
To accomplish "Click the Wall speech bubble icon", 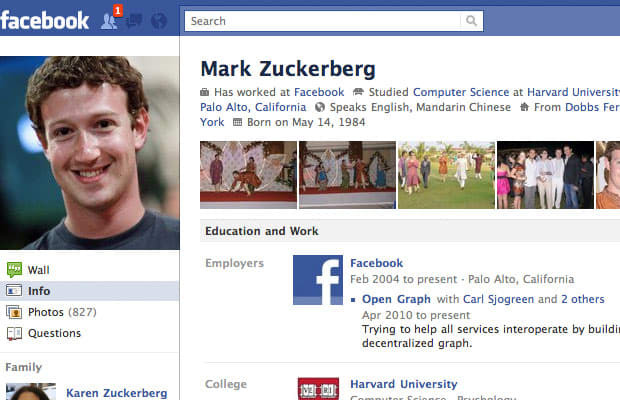I will click(x=14, y=270).
